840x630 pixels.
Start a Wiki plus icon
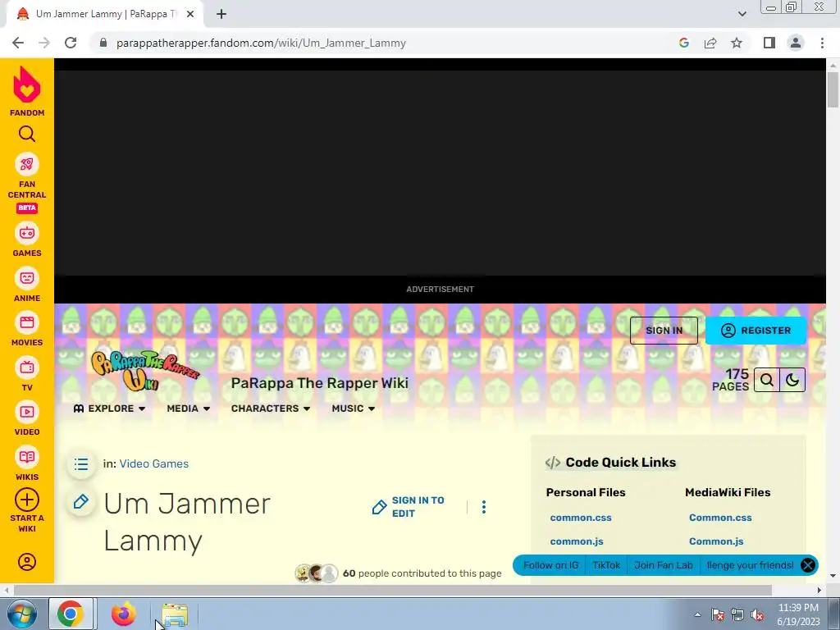tap(27, 500)
